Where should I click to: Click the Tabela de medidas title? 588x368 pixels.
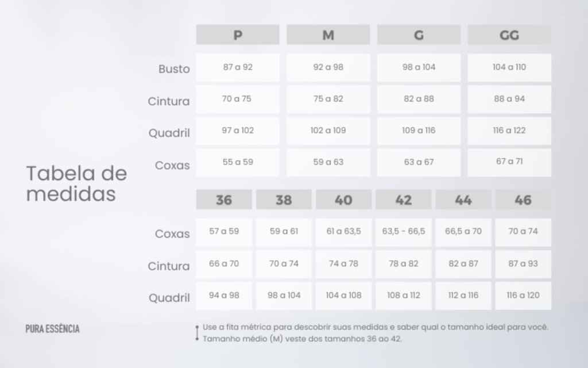[76, 183]
